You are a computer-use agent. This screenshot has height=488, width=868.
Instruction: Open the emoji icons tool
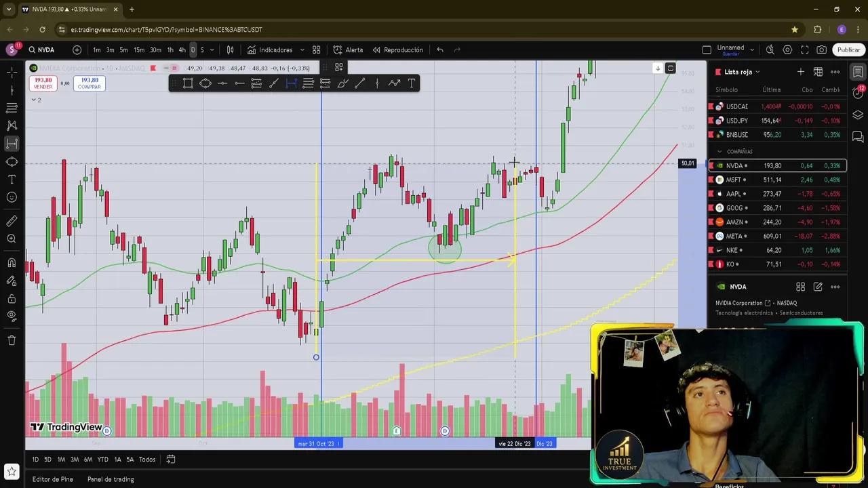pos(12,197)
